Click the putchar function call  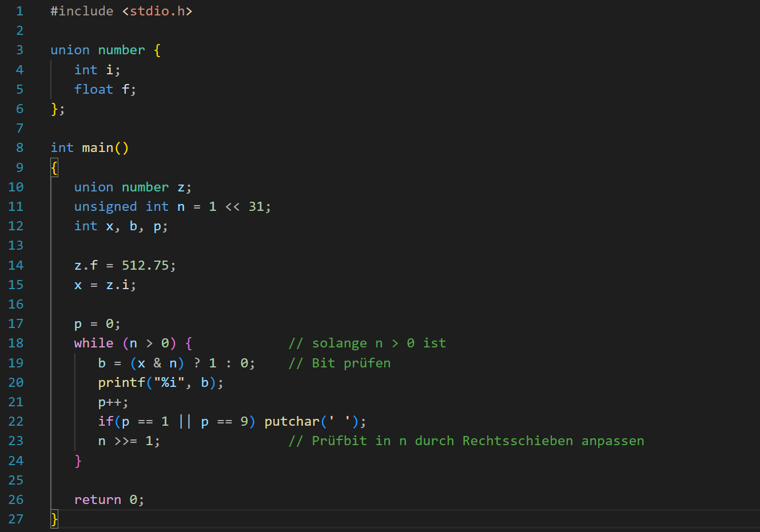tap(292, 422)
